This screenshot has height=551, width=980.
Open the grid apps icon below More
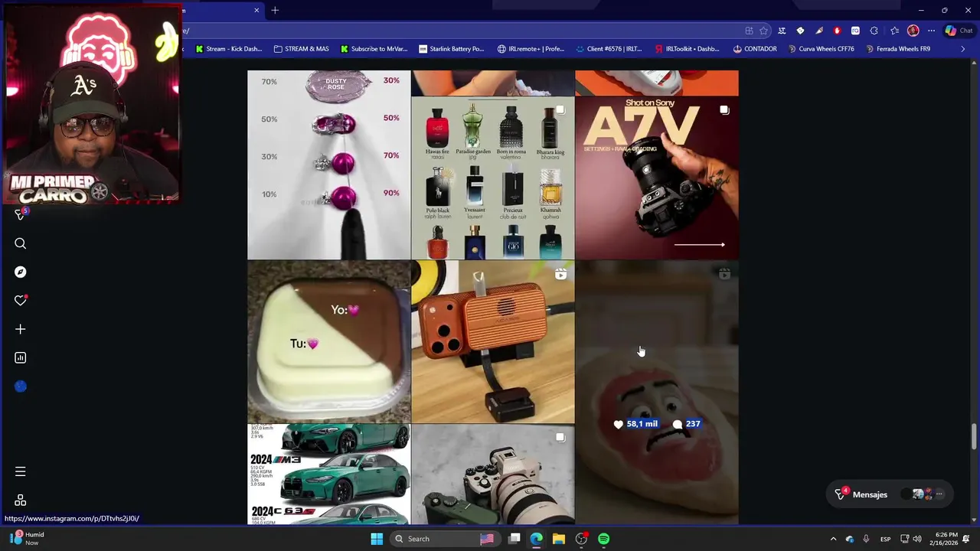pyautogui.click(x=21, y=500)
